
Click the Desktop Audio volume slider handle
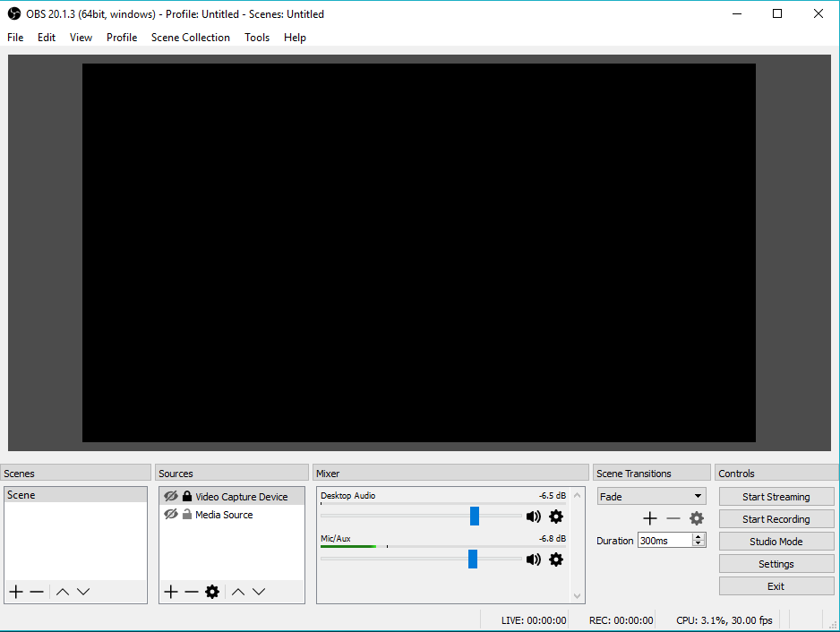point(475,516)
